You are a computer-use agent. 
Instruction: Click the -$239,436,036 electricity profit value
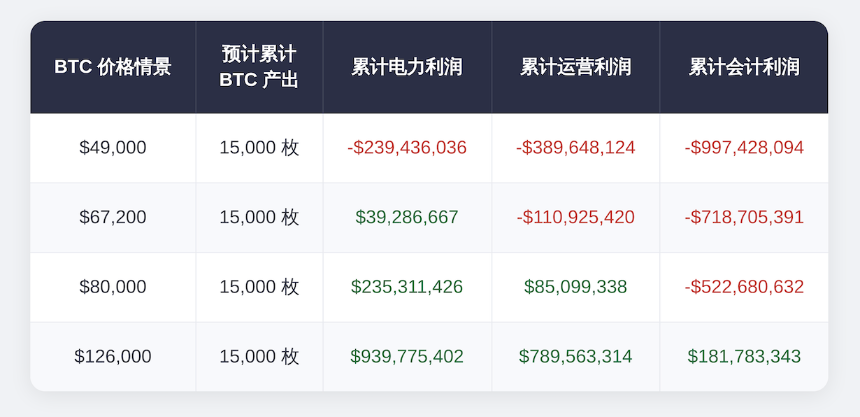point(407,148)
